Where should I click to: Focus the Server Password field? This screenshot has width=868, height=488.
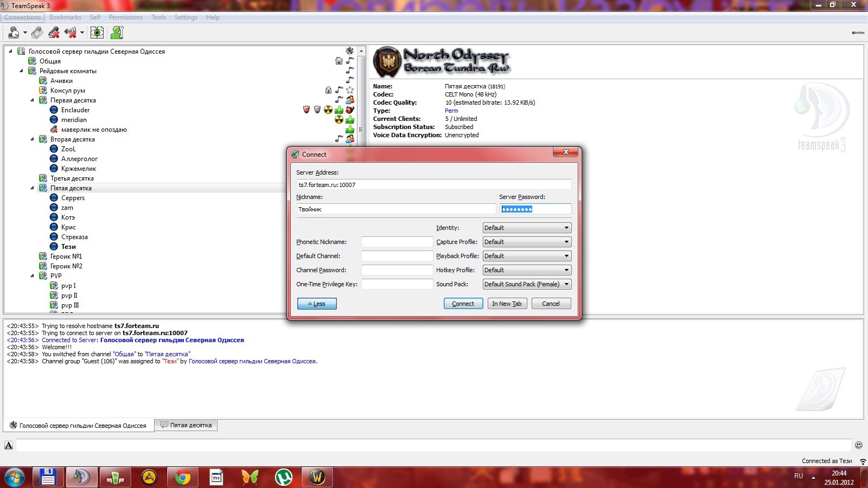[x=535, y=209]
